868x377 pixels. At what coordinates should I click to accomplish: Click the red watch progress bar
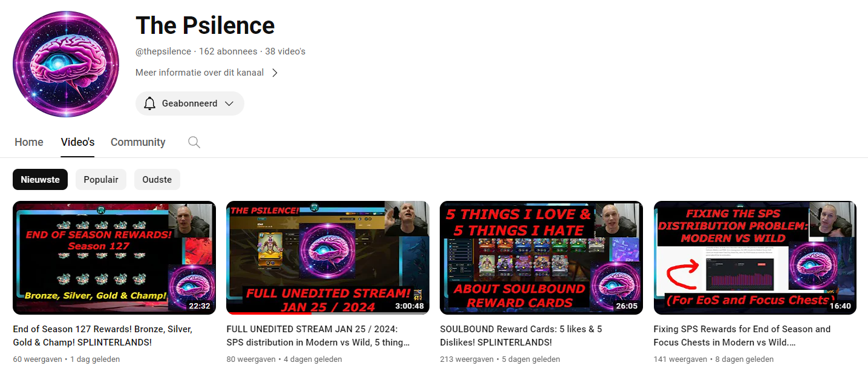269,313
